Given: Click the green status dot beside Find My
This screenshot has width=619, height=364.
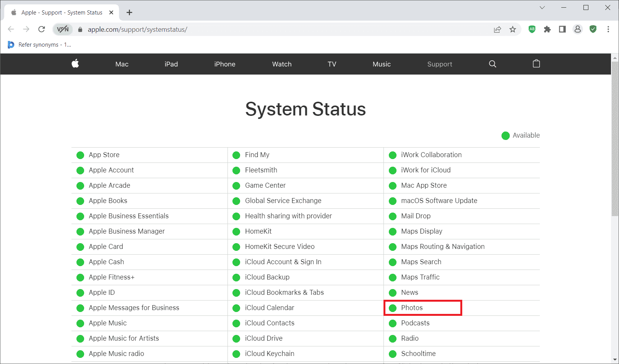Looking at the screenshot, I should pyautogui.click(x=236, y=155).
